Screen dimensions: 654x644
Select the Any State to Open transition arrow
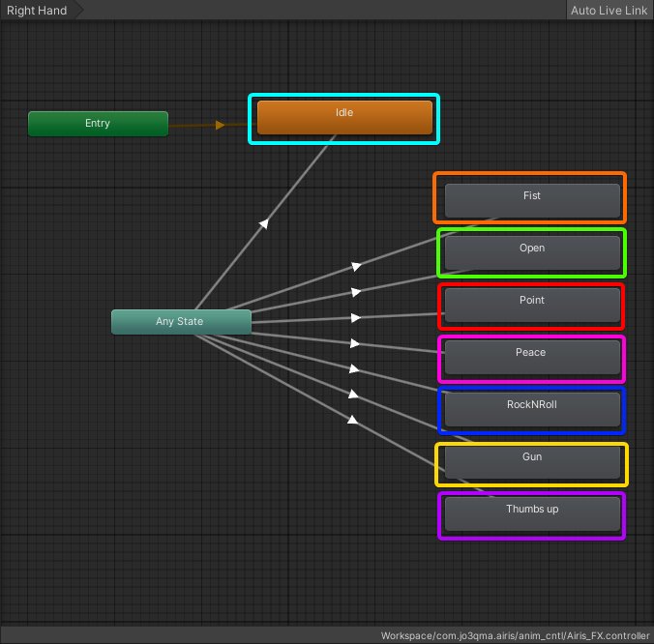pos(356,291)
